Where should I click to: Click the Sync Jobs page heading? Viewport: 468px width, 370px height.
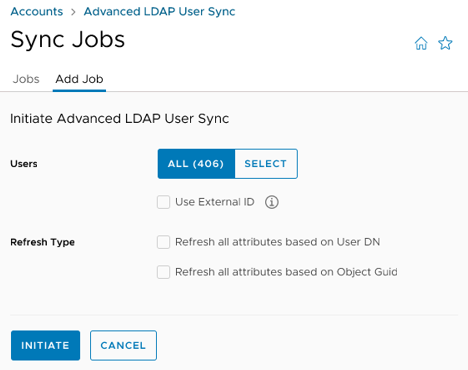click(x=68, y=40)
